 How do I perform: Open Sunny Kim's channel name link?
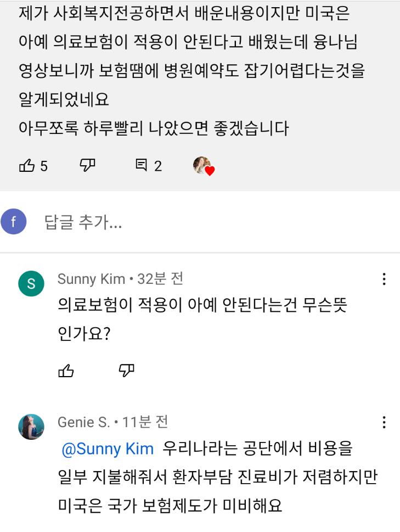91,279
